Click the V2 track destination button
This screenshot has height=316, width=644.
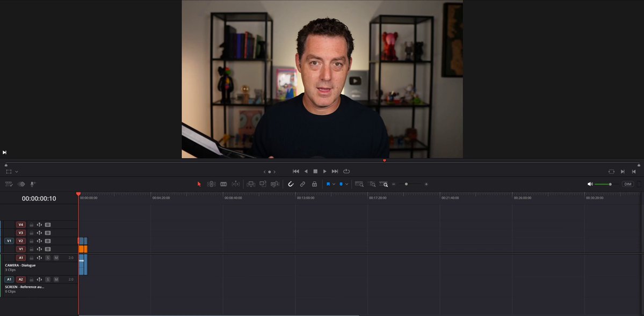(20, 241)
